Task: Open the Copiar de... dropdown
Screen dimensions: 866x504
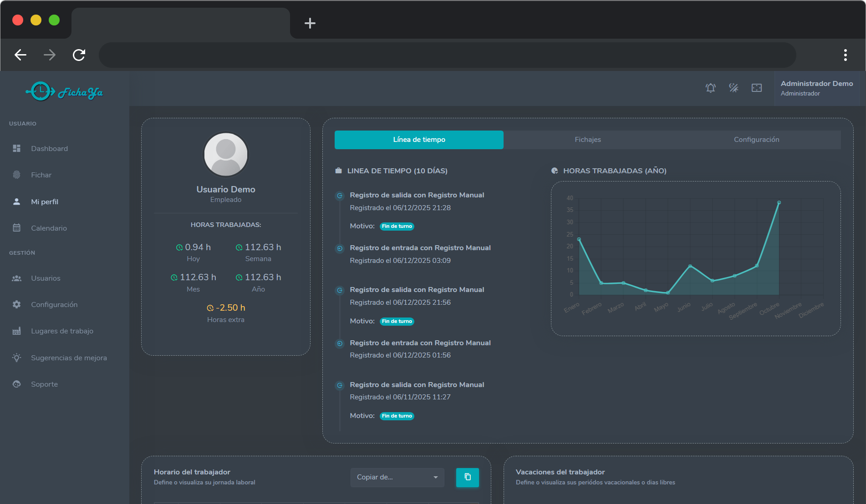Action: point(397,477)
